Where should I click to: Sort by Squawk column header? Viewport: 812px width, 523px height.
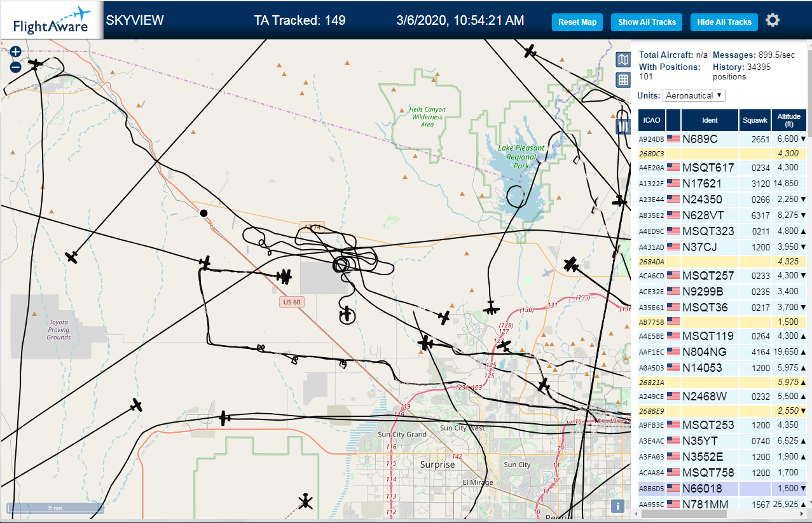point(755,120)
